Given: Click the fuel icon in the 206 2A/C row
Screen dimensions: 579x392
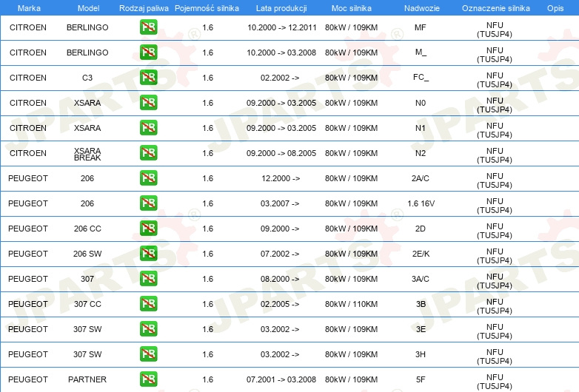Looking at the screenshot, I should tap(148, 178).
